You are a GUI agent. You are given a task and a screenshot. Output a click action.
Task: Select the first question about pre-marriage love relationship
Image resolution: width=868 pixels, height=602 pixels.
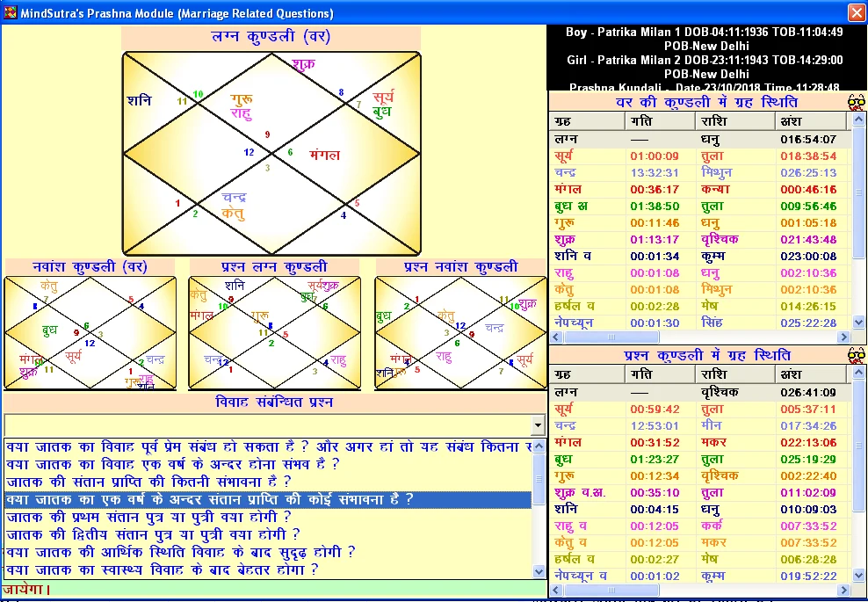(x=269, y=446)
